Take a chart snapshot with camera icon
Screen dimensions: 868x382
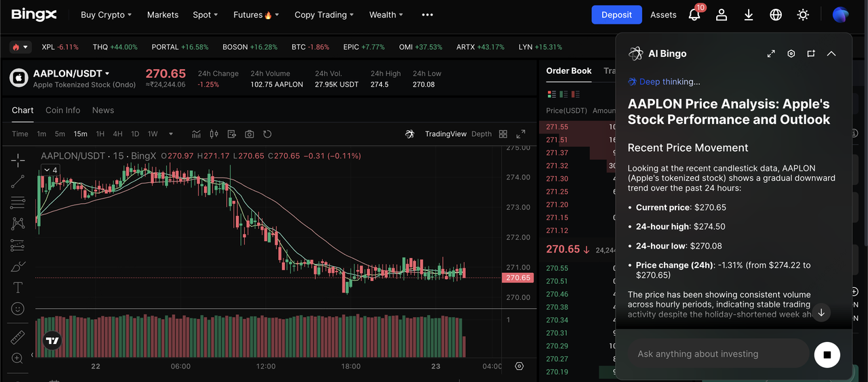pyautogui.click(x=250, y=134)
